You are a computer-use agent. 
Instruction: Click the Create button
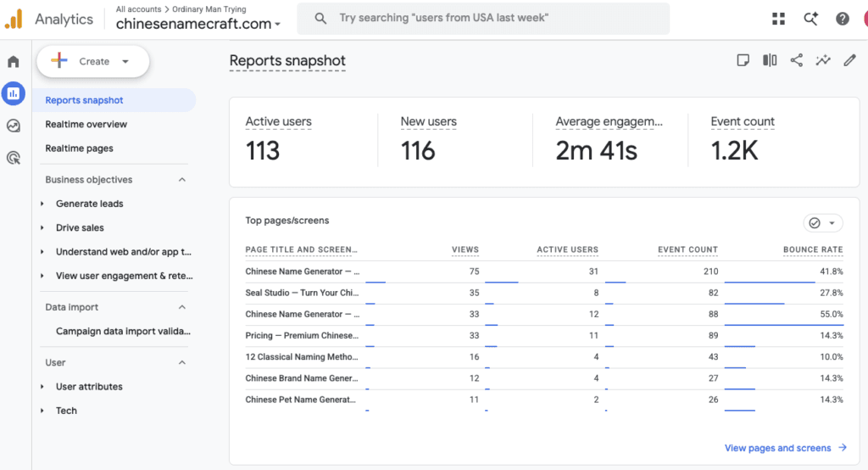click(93, 61)
